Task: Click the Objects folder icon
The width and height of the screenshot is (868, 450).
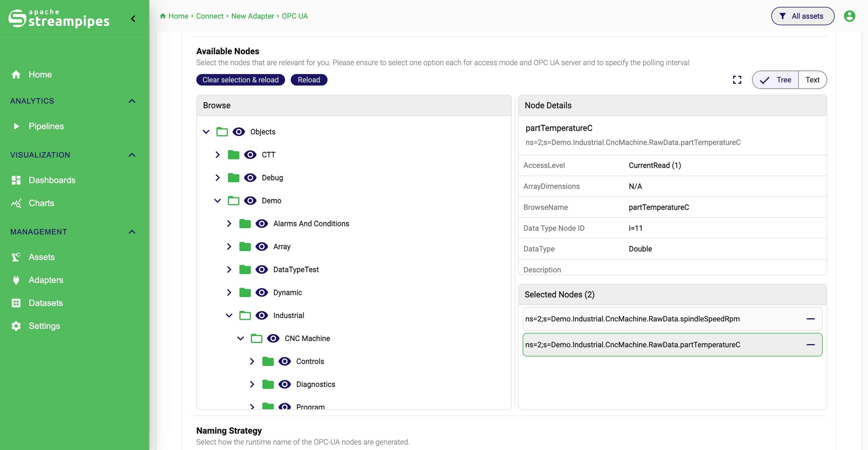Action: click(222, 132)
